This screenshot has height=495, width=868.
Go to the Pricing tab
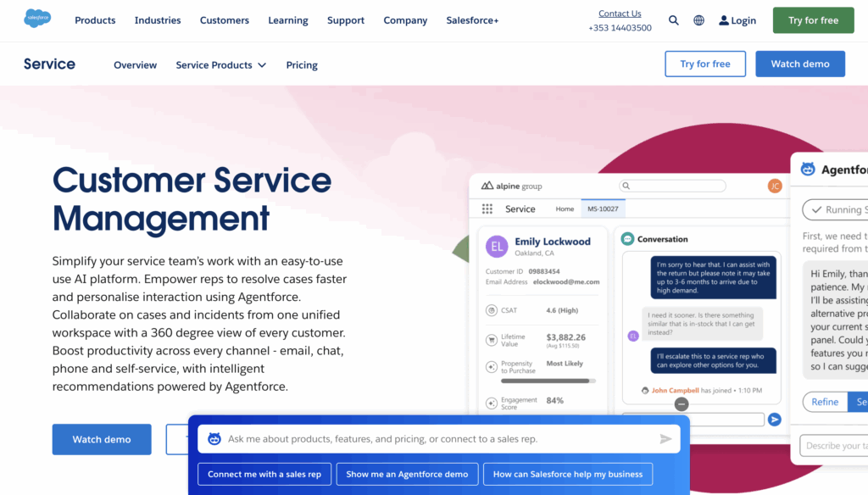(302, 64)
